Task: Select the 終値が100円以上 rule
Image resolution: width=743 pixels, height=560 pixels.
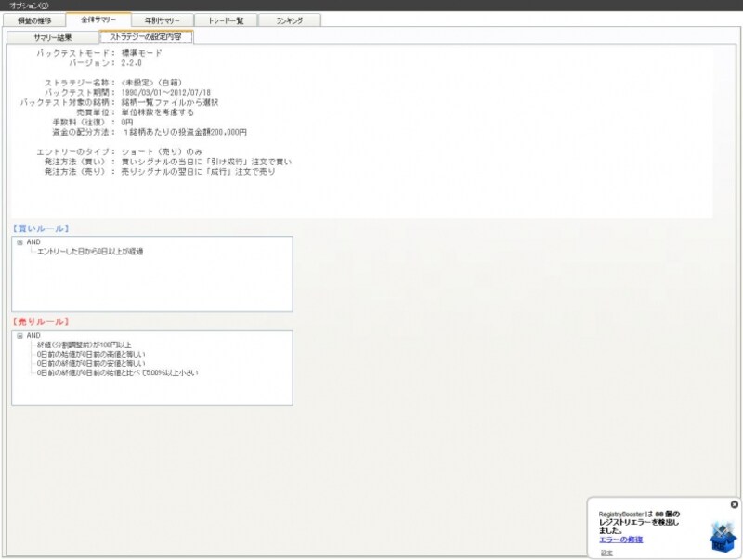Action: [84, 345]
